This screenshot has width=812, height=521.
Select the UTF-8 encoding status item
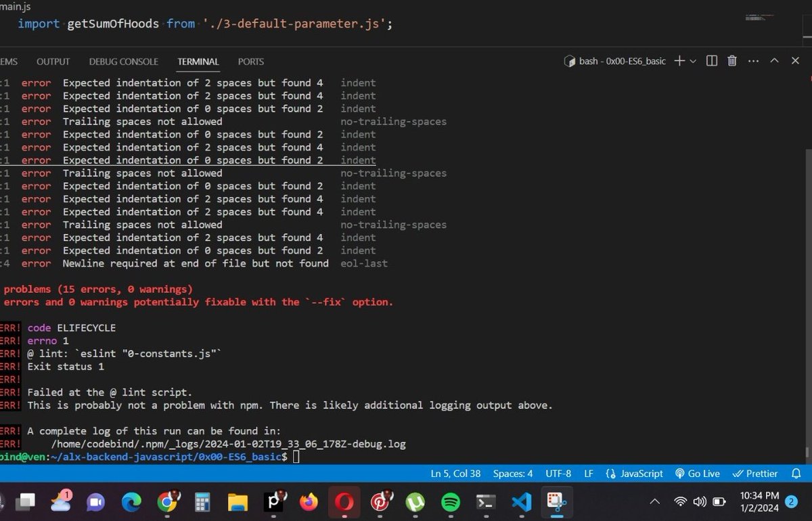(559, 474)
